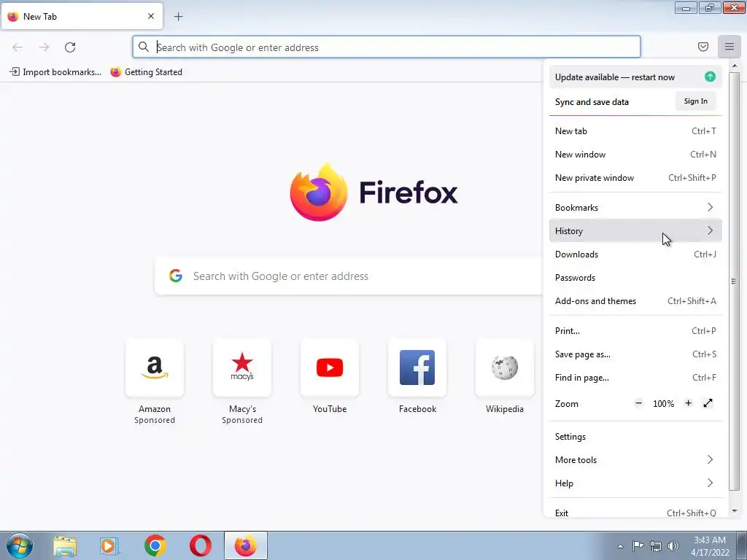Click the network tray icon
Image resolution: width=747 pixels, height=560 pixels.
[x=656, y=546]
